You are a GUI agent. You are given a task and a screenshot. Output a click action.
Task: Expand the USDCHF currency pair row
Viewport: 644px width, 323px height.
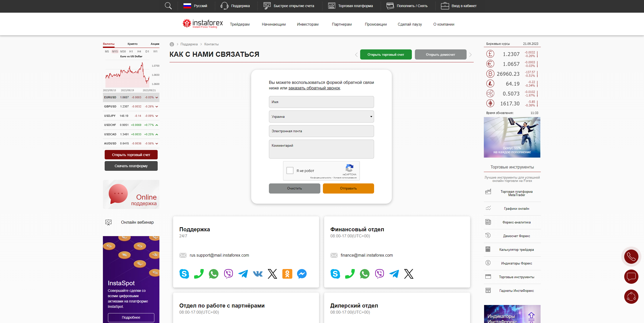click(x=156, y=125)
